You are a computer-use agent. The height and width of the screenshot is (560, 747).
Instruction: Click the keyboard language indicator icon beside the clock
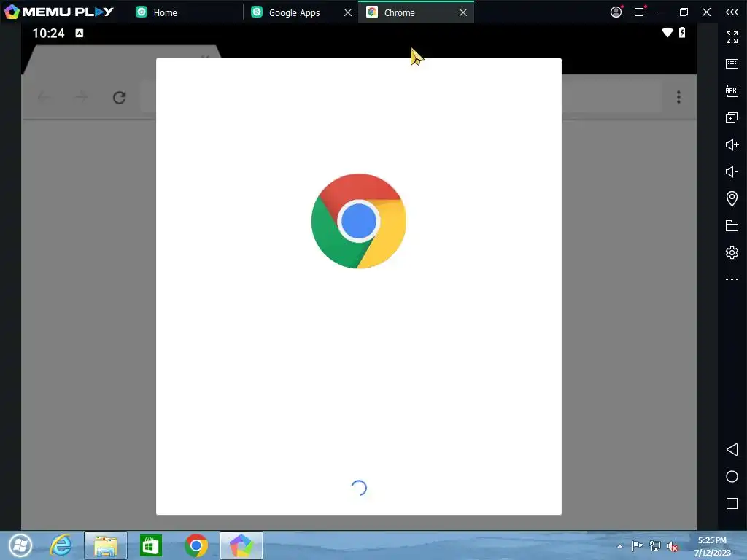[x=80, y=33]
